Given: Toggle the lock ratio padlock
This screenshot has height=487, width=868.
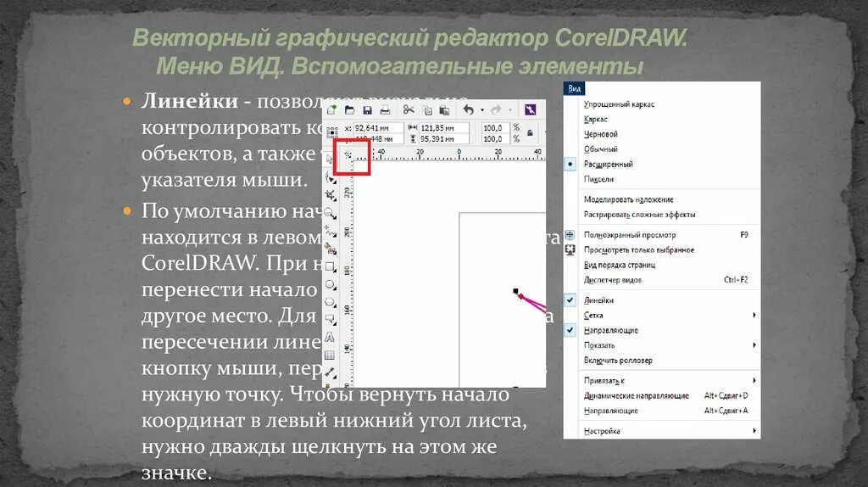Looking at the screenshot, I should (x=530, y=133).
